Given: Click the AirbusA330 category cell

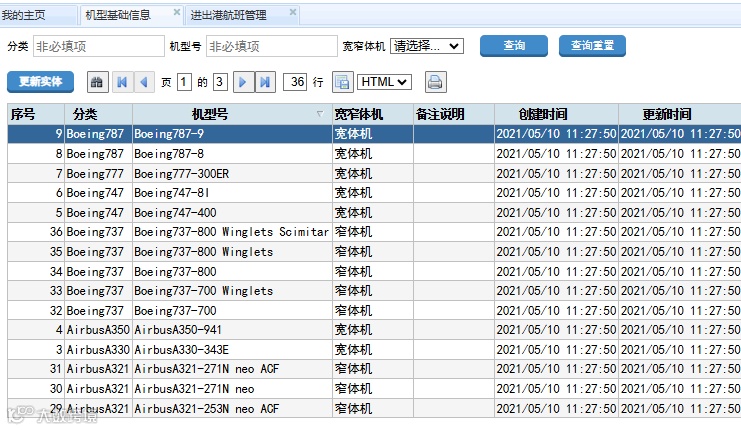Looking at the screenshot, I should click(x=98, y=350).
